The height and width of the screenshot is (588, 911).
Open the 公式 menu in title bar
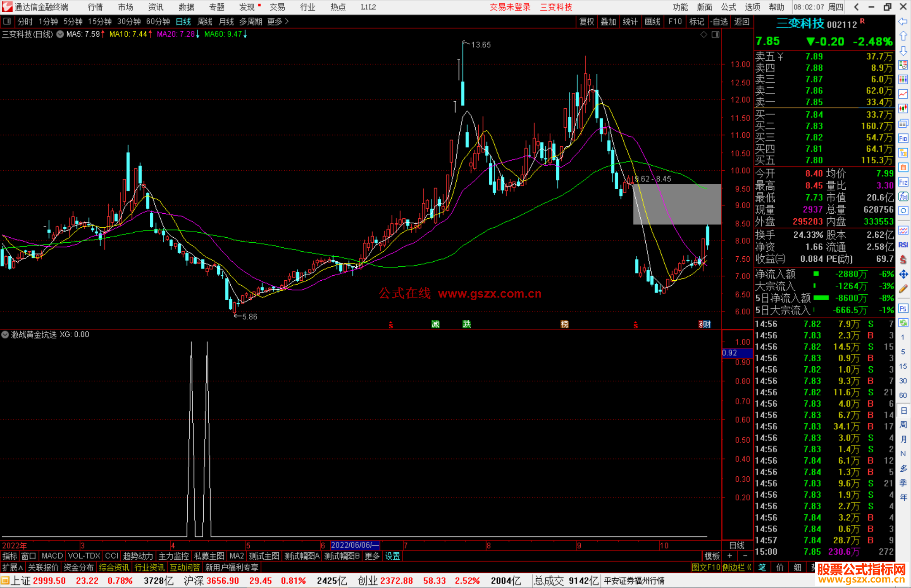coord(728,7)
